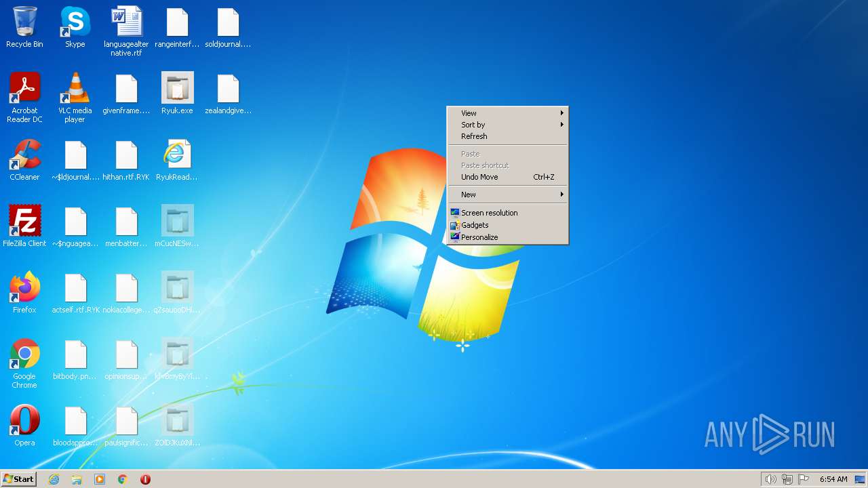Select the soldjournal... file icon

[x=228, y=27]
